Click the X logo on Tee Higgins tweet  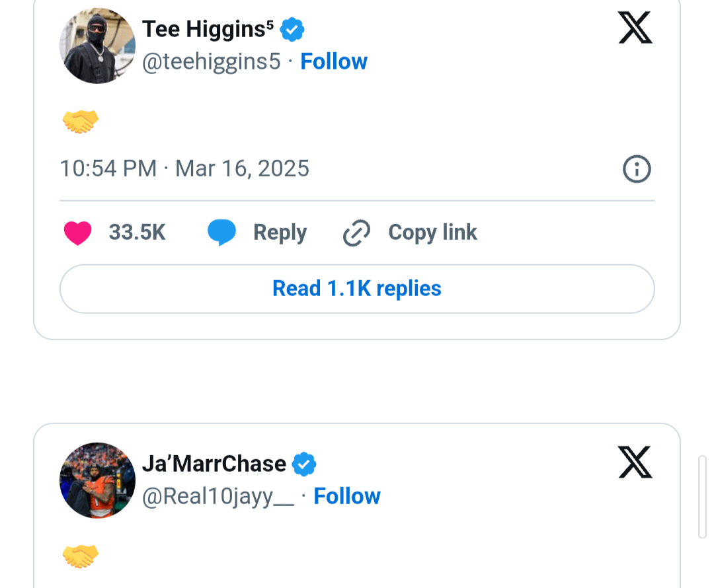coord(635,28)
